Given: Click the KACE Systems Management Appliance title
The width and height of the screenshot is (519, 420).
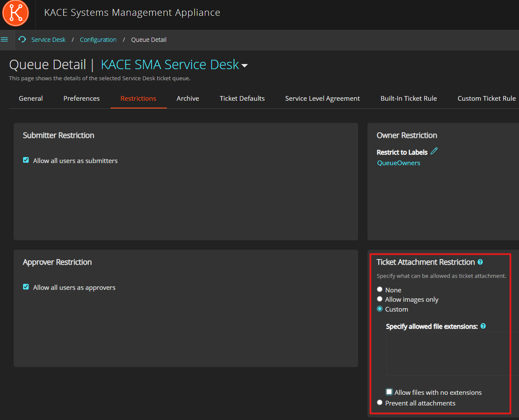Looking at the screenshot, I should click(132, 13).
